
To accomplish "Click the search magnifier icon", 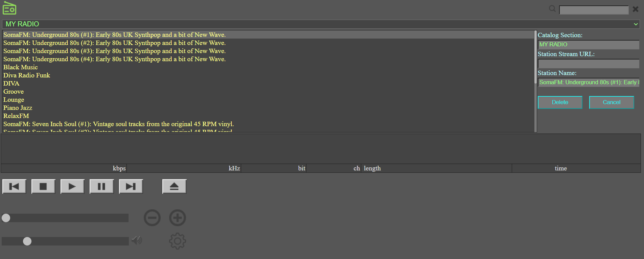I will (552, 9).
